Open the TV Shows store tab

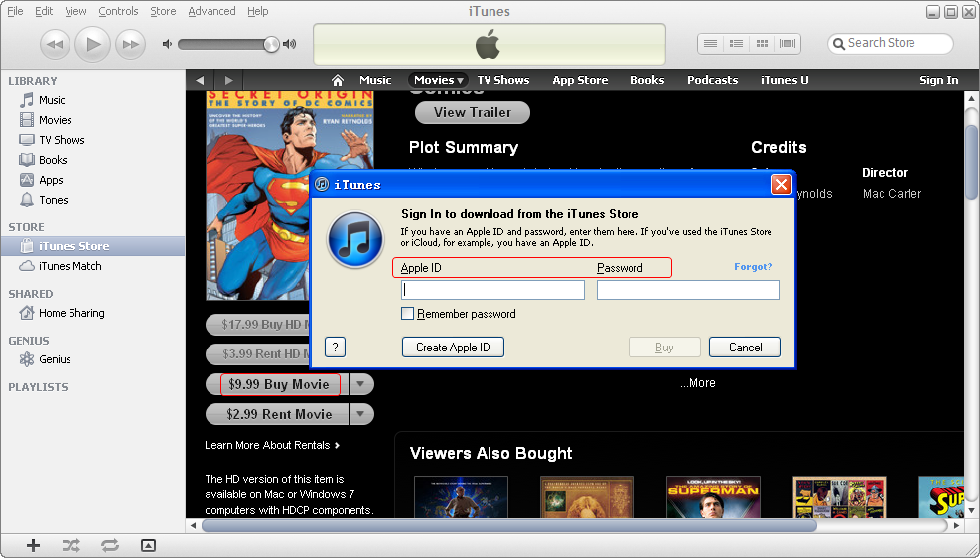503,80
